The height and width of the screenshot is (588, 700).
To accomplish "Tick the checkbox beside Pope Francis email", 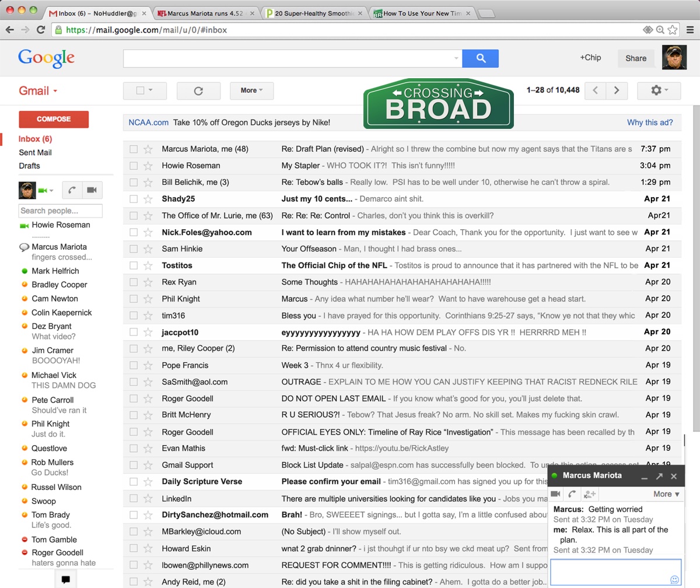I will pos(134,366).
